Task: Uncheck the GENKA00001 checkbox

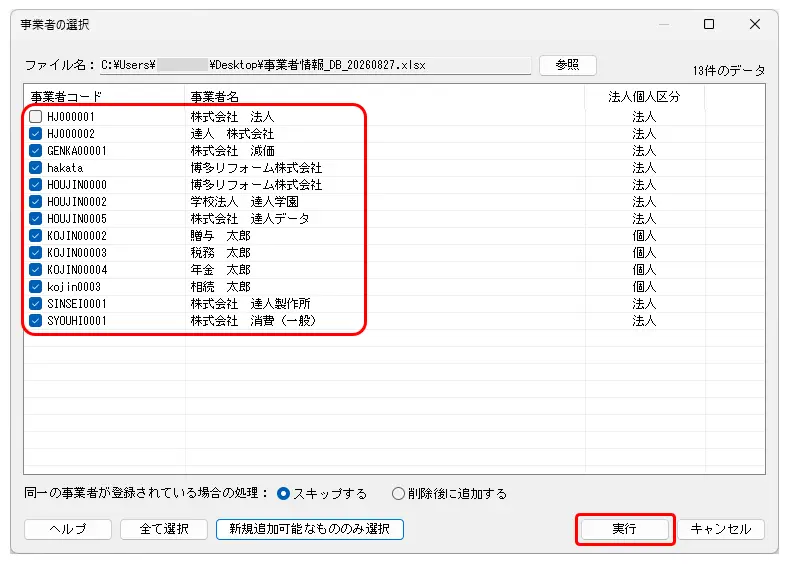Action: [35, 151]
